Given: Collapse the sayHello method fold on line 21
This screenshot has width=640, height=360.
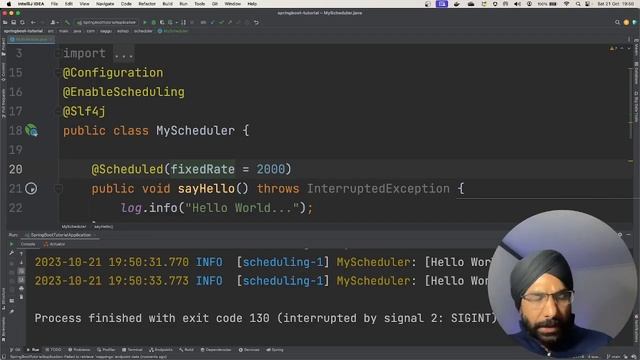Looking at the screenshot, I should pos(58,189).
